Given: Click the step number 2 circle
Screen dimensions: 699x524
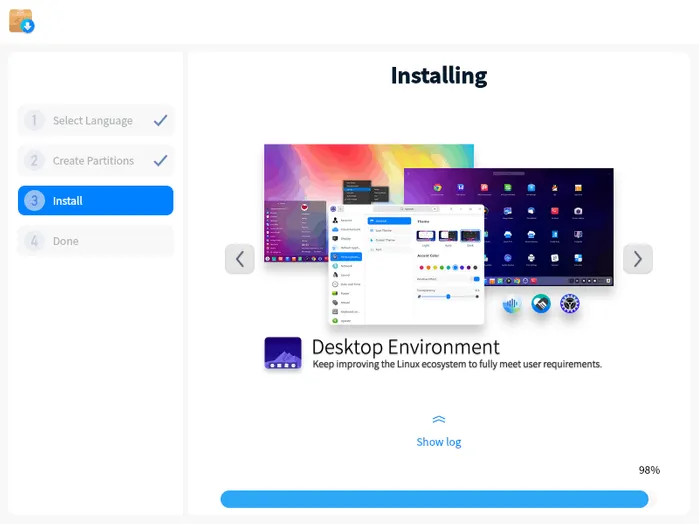Looking at the screenshot, I should click(34, 161).
